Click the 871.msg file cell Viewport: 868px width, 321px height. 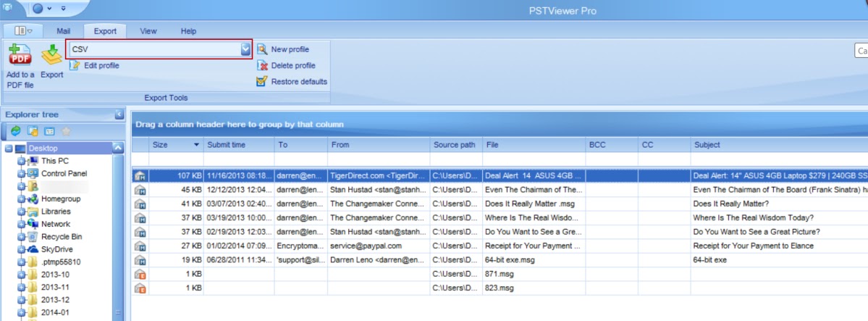coord(534,274)
